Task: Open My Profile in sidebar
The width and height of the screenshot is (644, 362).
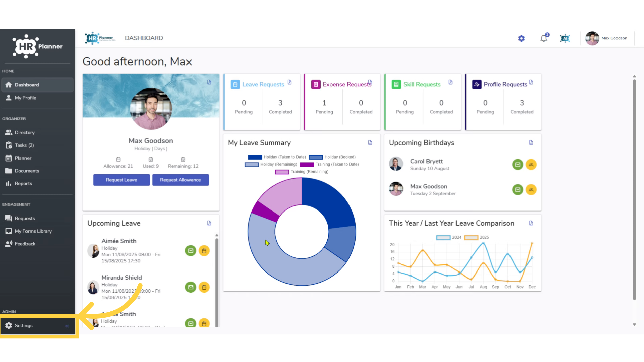Action: [x=37, y=98]
